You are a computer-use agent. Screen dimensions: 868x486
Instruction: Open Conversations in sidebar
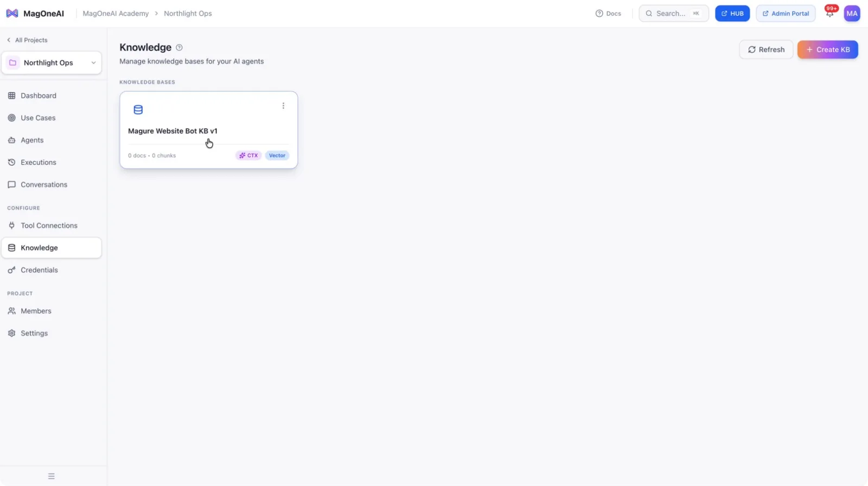51,184
